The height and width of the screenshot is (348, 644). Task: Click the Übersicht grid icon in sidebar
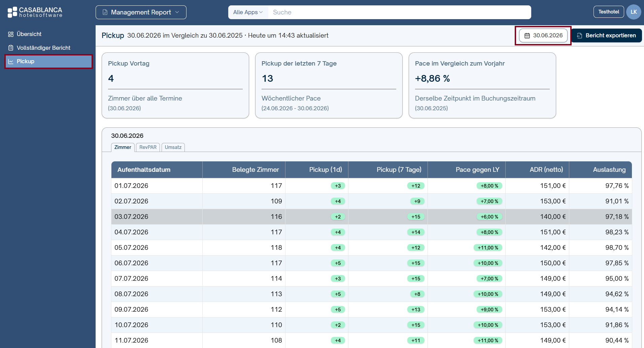(11, 34)
